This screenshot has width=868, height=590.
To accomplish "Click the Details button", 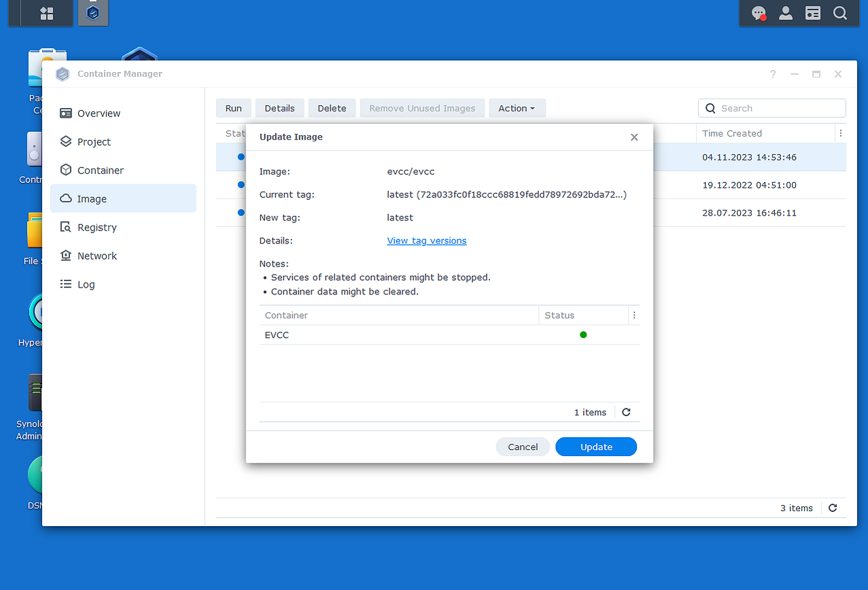I will 279,108.
